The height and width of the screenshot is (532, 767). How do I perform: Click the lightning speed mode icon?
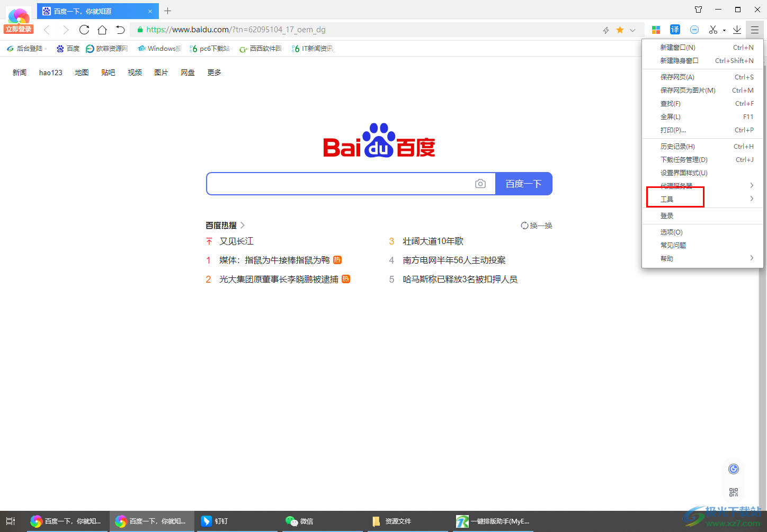point(606,30)
